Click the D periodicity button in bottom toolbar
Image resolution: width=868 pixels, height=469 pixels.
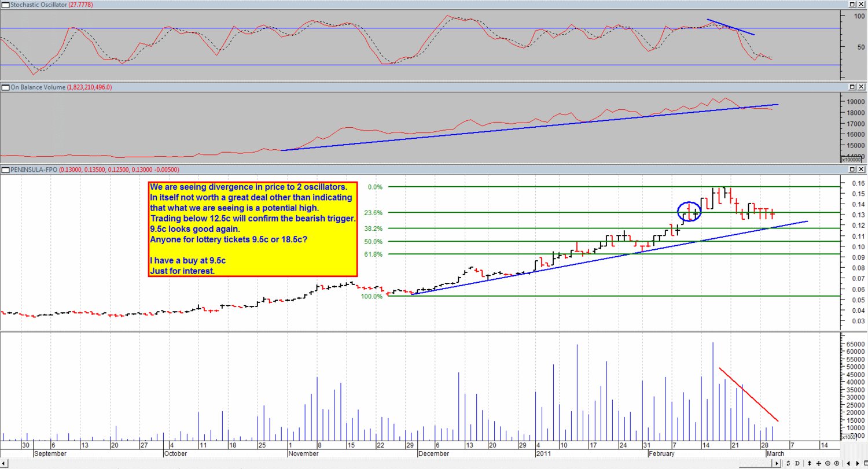click(x=797, y=463)
